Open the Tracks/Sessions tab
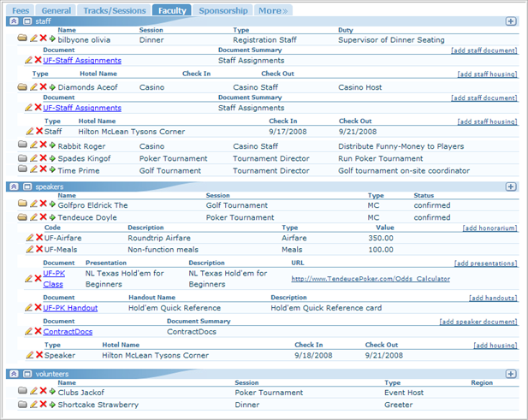This screenshot has width=528, height=420. 115,10
